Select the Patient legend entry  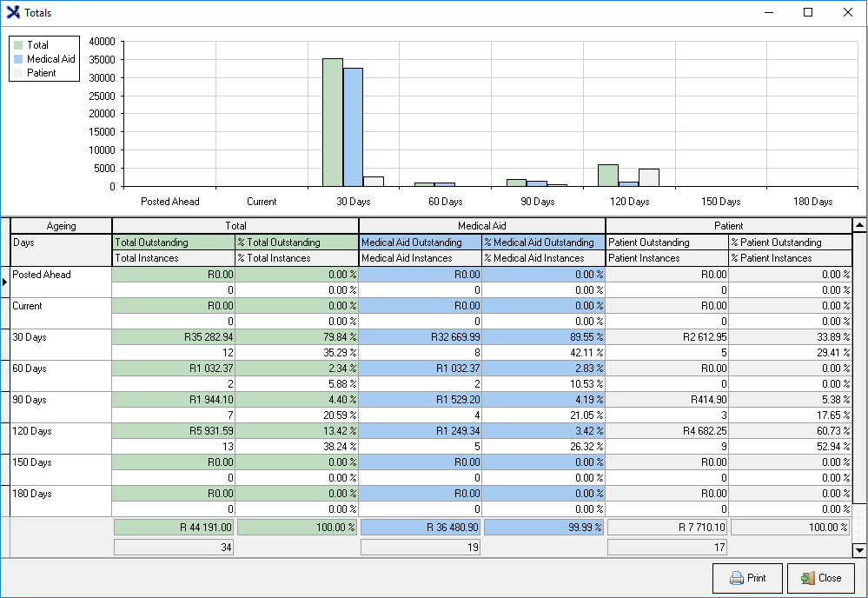pos(41,73)
